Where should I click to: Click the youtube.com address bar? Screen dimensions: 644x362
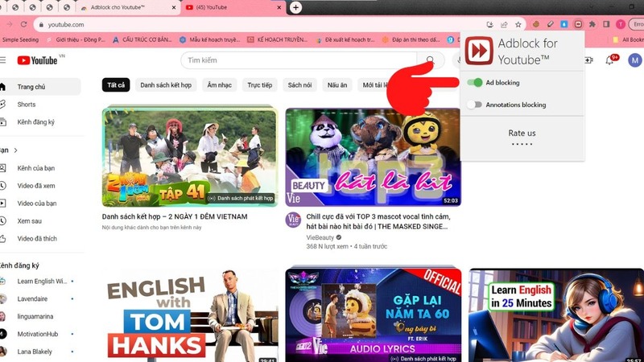pyautogui.click(x=258, y=25)
